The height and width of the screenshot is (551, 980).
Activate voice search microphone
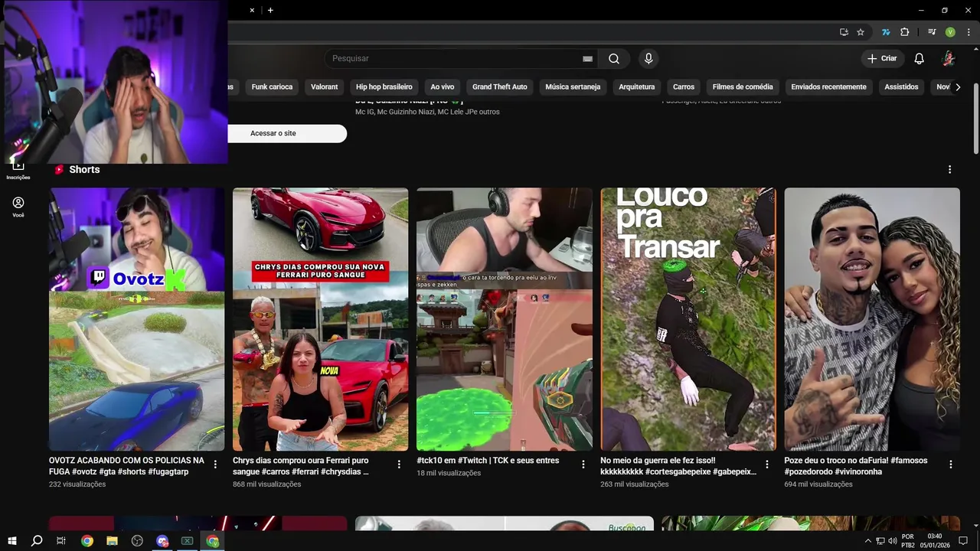pos(648,59)
